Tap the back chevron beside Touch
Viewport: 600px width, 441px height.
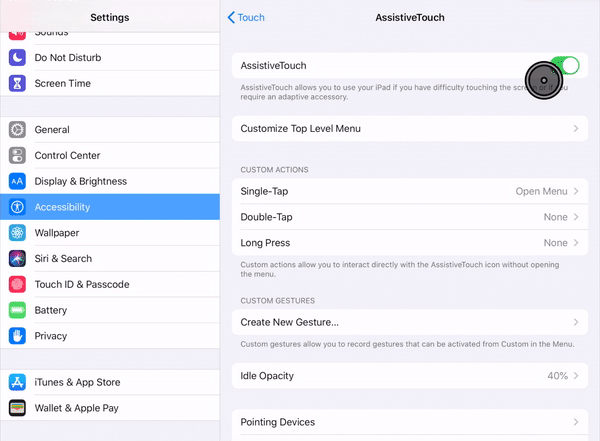pos(231,17)
